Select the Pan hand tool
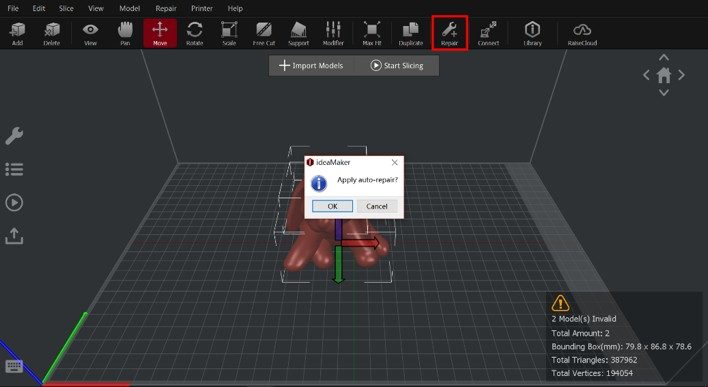Image resolution: width=708 pixels, height=387 pixels. click(x=125, y=33)
